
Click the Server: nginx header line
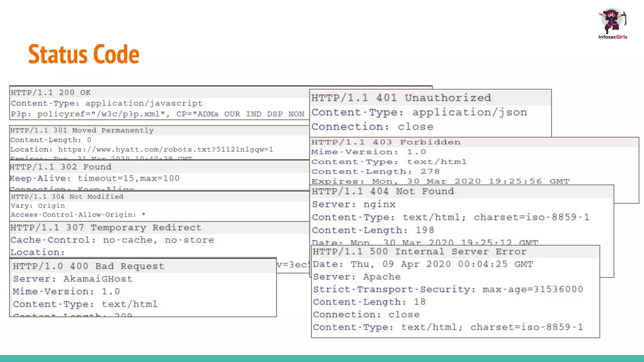(x=354, y=205)
